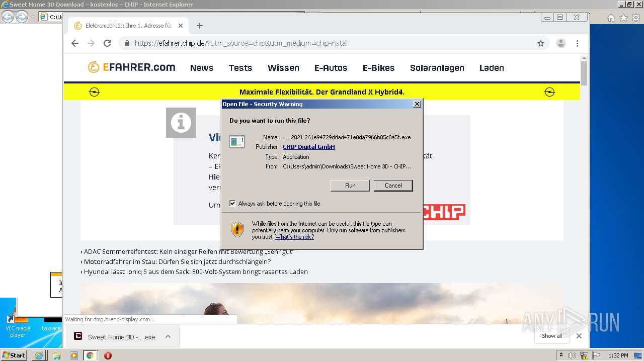Click the left Opel logo in banner
Screen dimensions: 644x362
[95, 92]
